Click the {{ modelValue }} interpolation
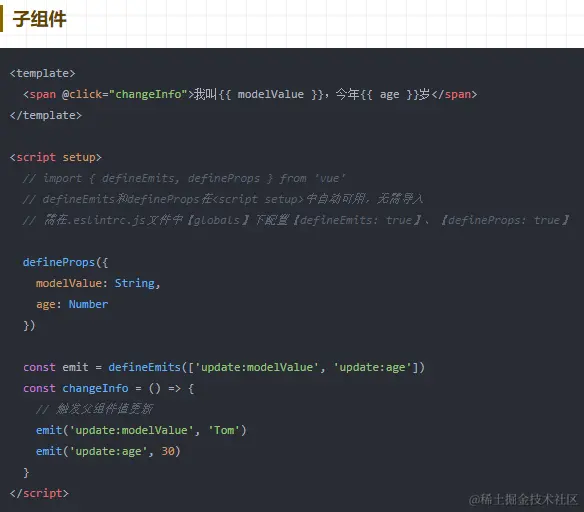The image size is (584, 512). [x=271, y=94]
